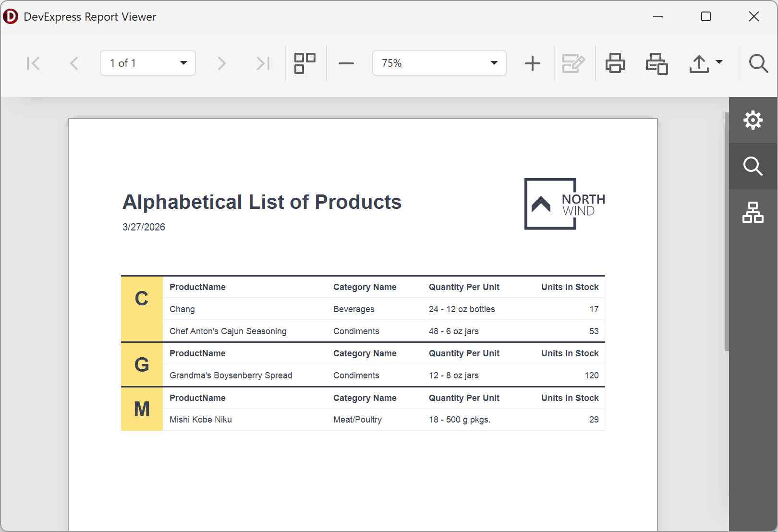This screenshot has width=778, height=532.
Task: Zoom in with the plus button
Action: 532,63
